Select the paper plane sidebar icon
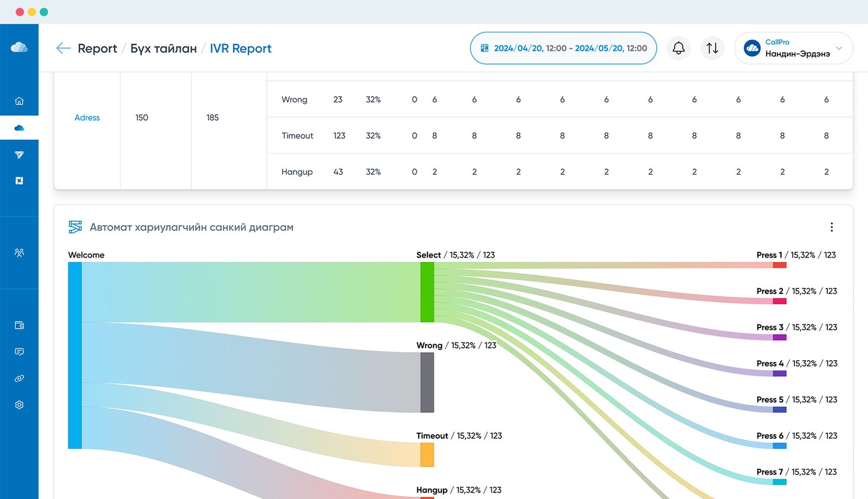The image size is (868, 499). pyautogui.click(x=20, y=155)
